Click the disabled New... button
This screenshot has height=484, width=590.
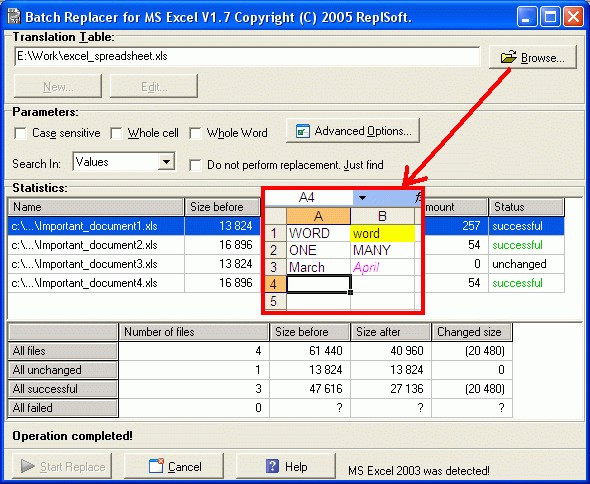tap(58, 86)
